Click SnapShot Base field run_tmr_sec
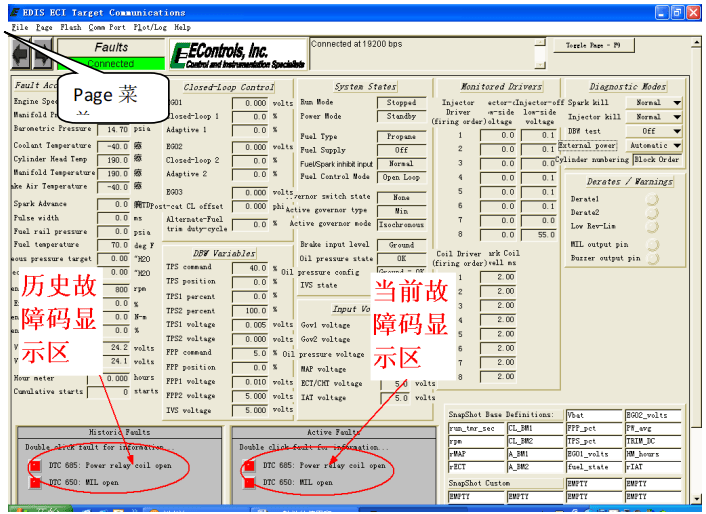The height and width of the screenshot is (514, 706). [476, 428]
